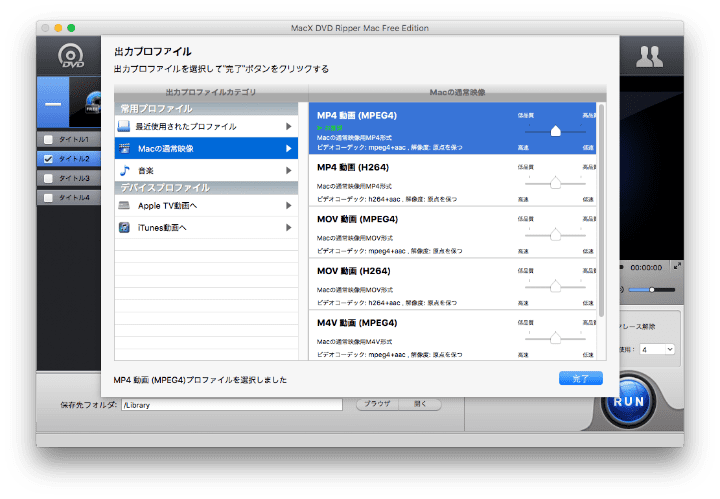Select the MP4 動画 (H264) profile
720x499 pixels.
coord(452,180)
